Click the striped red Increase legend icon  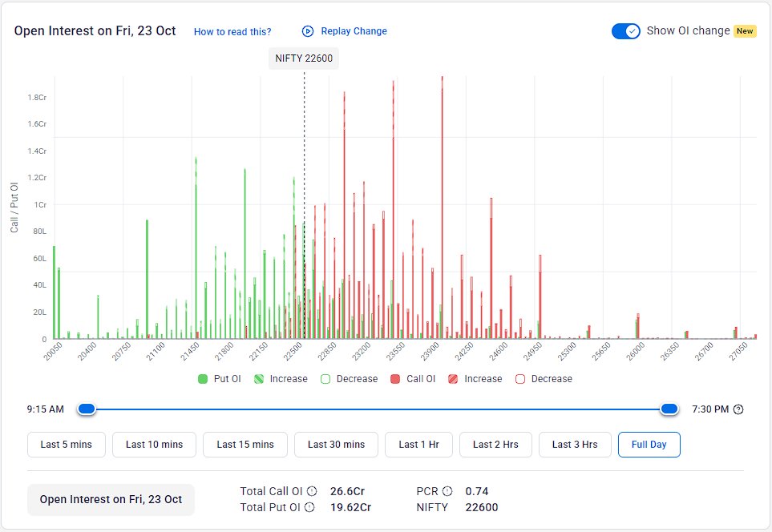click(x=453, y=379)
